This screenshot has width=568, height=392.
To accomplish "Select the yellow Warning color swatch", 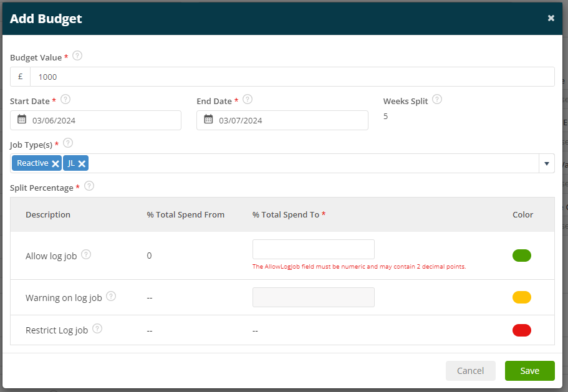I will [x=522, y=297].
